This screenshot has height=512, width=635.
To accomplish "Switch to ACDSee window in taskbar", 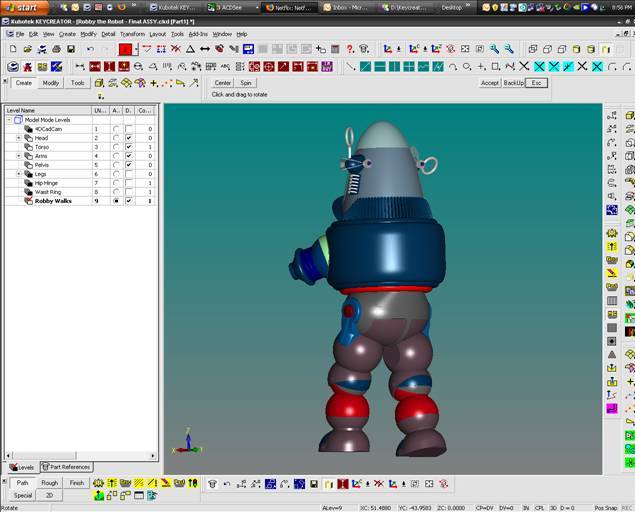I will click(x=230, y=7).
